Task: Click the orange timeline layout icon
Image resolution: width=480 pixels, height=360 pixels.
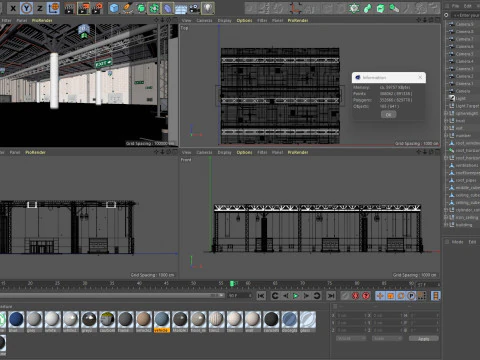Action: click(435, 296)
